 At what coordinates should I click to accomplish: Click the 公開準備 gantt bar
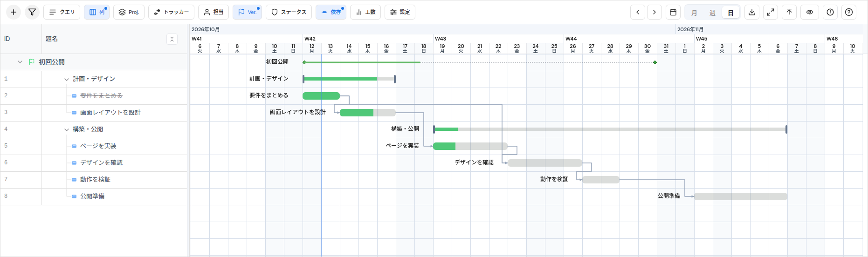point(741,196)
